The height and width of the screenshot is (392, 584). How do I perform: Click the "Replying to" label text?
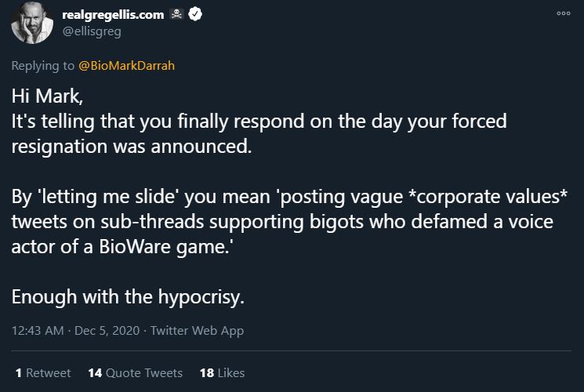[x=43, y=66]
